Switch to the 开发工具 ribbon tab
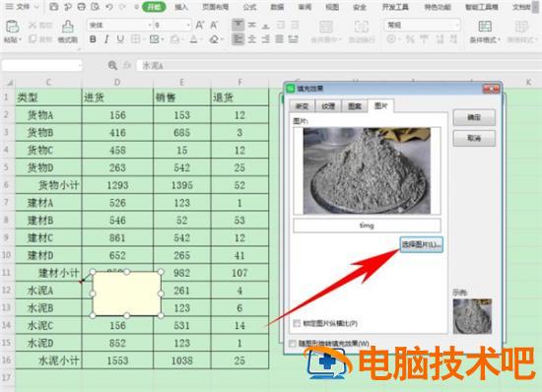Viewport: 542px width, 392px height. [x=395, y=7]
